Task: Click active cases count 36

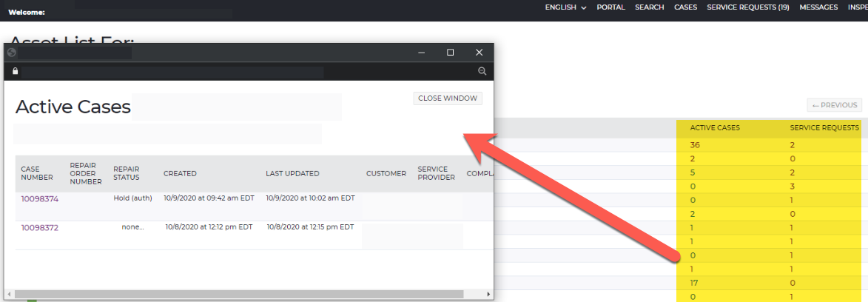Action: click(x=695, y=145)
